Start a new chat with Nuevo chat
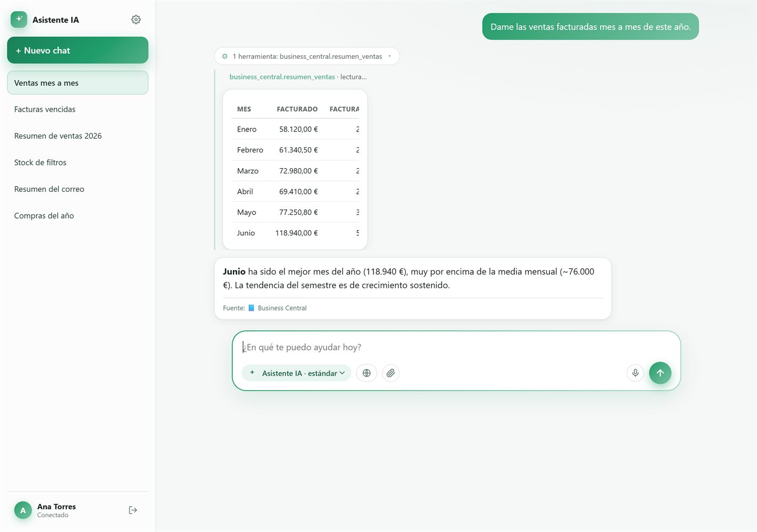The image size is (757, 532). click(x=78, y=50)
